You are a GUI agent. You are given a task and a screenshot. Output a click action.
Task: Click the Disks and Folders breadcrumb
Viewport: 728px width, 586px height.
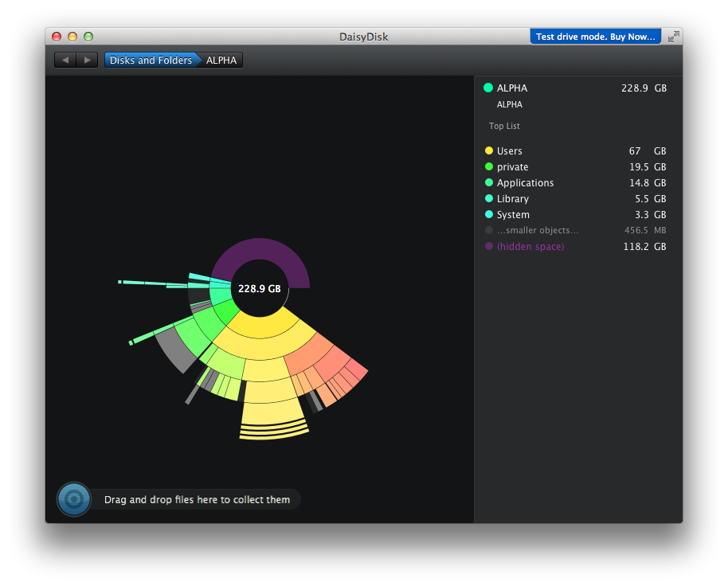click(151, 60)
